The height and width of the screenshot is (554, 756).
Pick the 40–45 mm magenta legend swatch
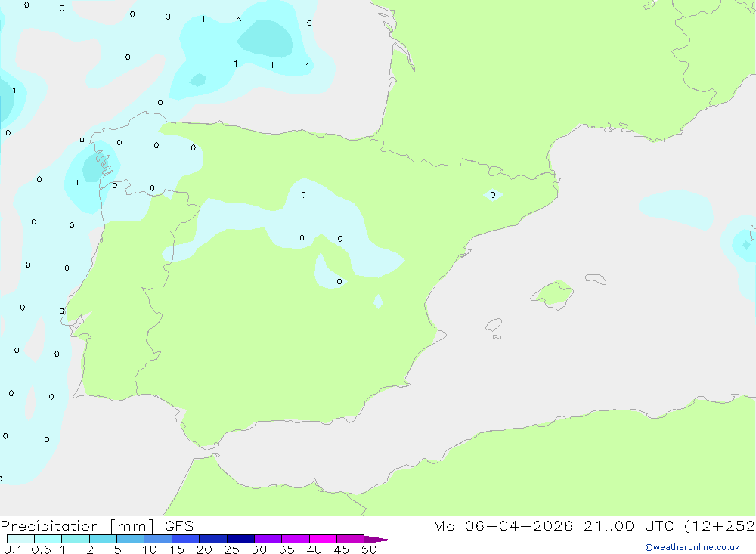323,539
